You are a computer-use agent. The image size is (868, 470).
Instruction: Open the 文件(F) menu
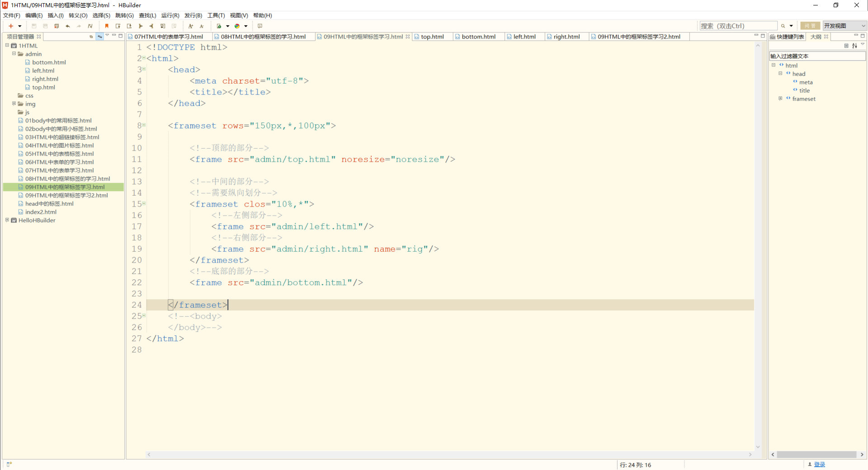[12, 15]
